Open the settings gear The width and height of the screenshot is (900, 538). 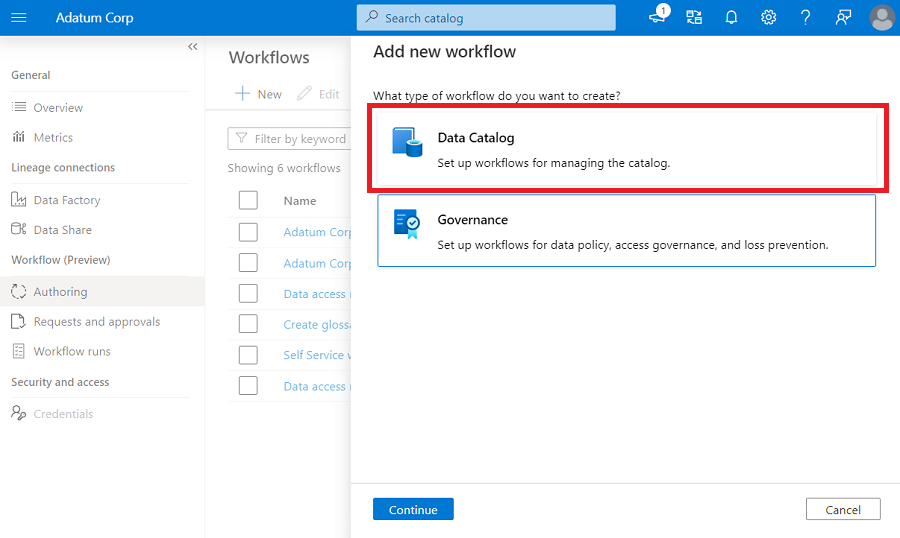(x=768, y=18)
